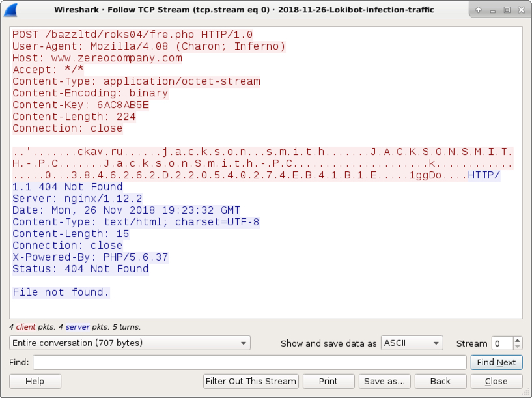532x398 pixels.
Task: Click the Date: Mon, 26 Nov 2018 line
Action: point(126,210)
